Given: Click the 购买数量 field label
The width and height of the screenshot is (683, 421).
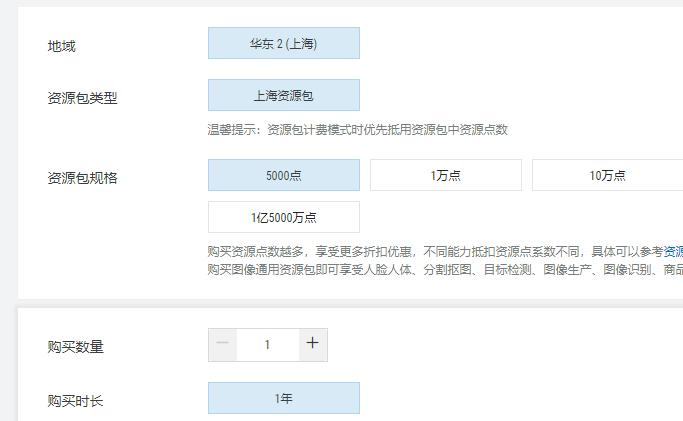Looking at the screenshot, I should click(75, 347).
